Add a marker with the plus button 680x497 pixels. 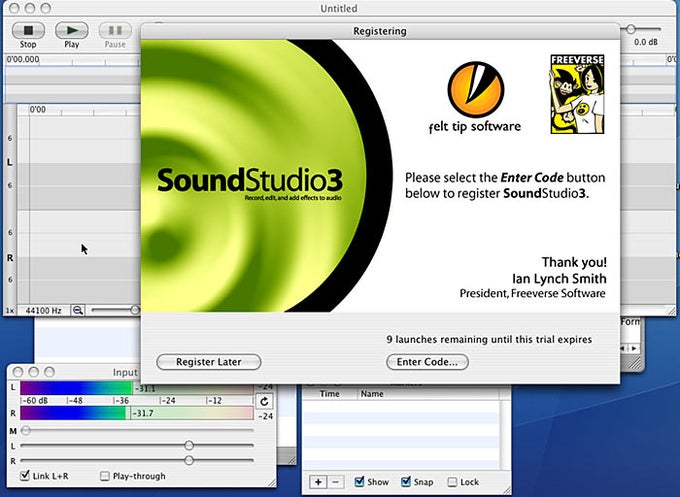pyautogui.click(x=318, y=482)
